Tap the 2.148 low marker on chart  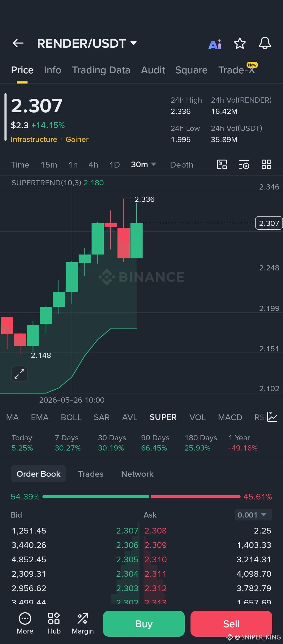pyautogui.click(x=41, y=355)
